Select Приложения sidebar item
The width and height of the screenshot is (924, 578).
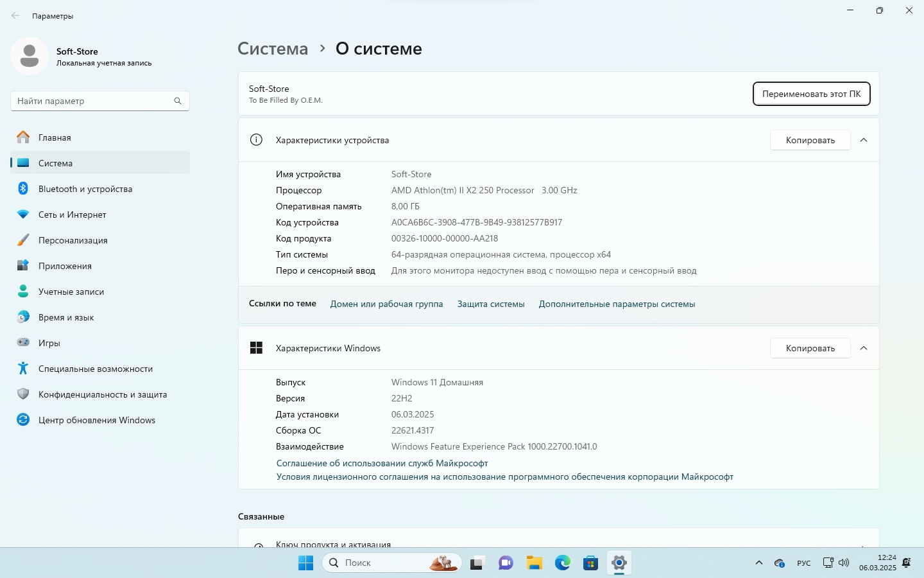tap(100, 265)
